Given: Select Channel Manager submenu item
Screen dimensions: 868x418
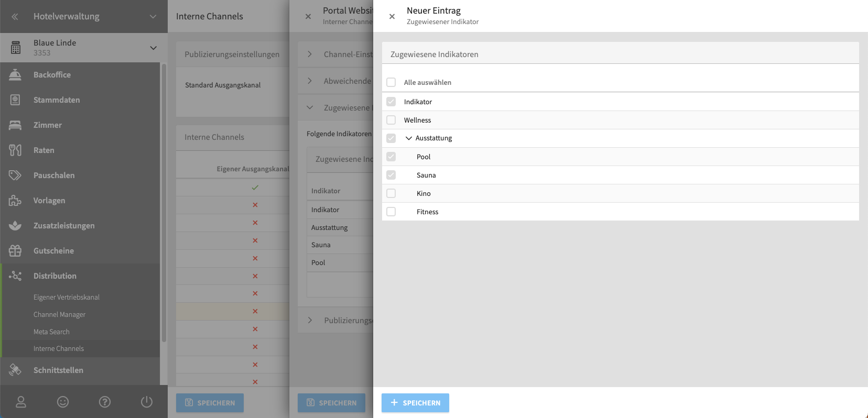Looking at the screenshot, I should [59, 314].
